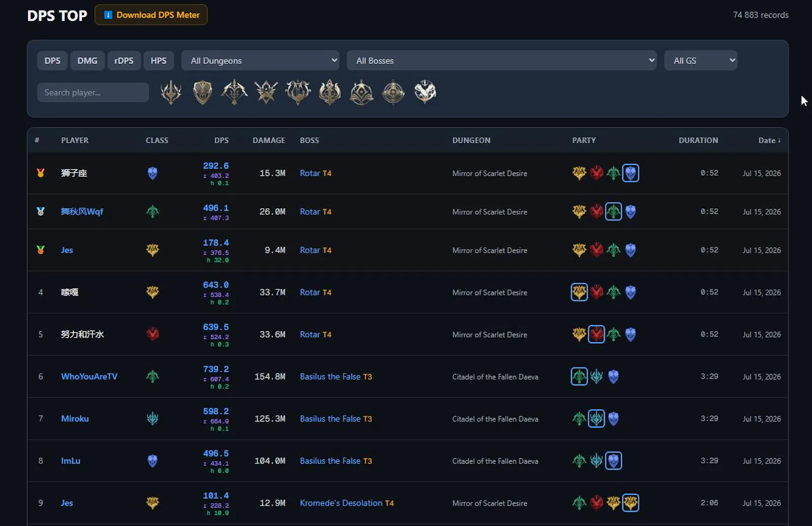Filter by the shield class icon

click(202, 92)
